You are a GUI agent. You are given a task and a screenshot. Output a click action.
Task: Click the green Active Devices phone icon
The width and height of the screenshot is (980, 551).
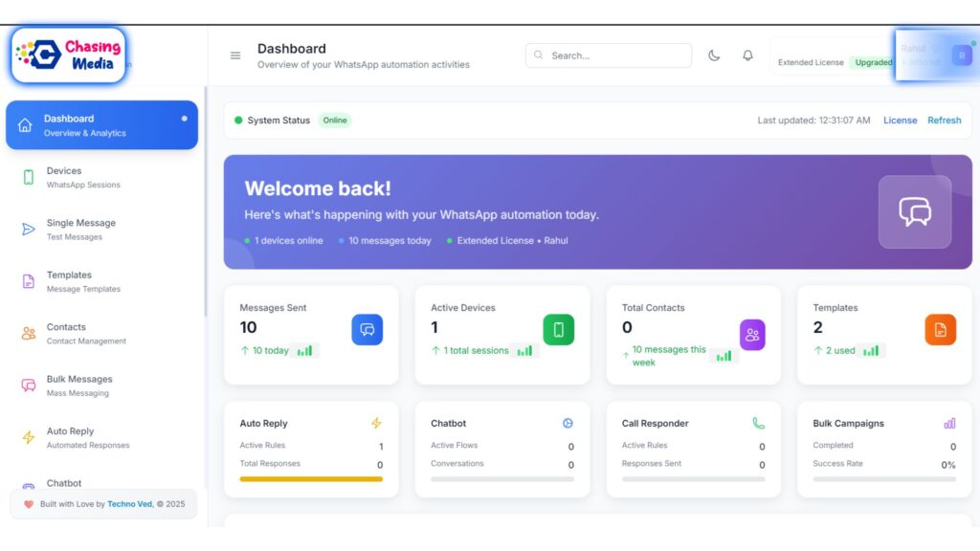pos(558,329)
